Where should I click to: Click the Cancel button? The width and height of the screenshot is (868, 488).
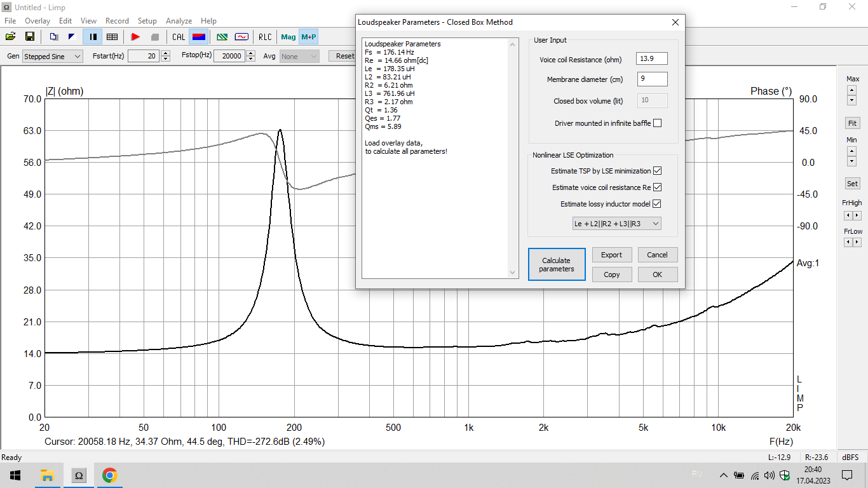[x=658, y=255]
